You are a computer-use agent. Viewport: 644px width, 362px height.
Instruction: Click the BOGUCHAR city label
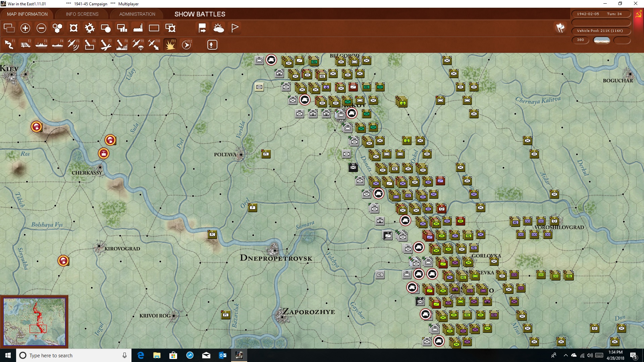(618, 80)
